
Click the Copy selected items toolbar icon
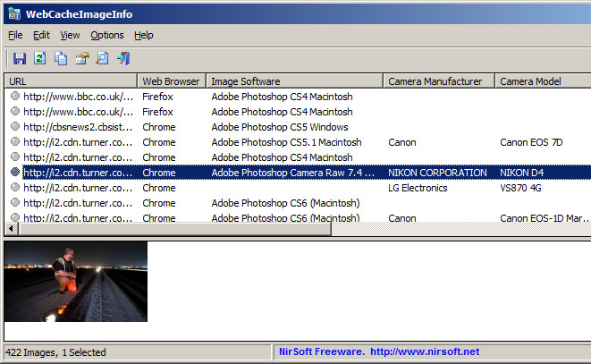(x=61, y=58)
